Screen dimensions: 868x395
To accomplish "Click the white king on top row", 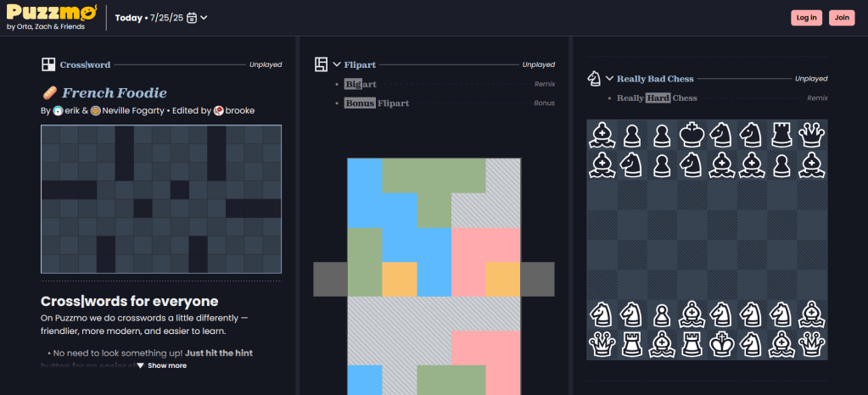I will coord(693,134).
